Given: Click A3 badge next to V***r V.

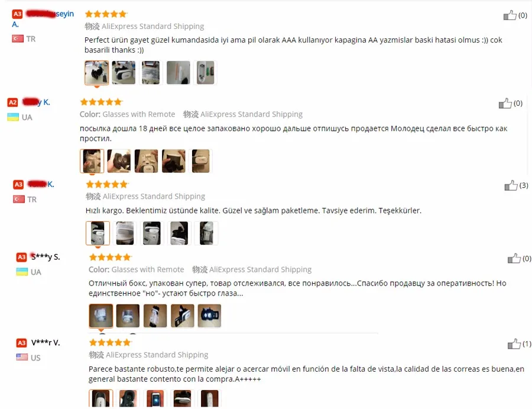Looking at the screenshot, I should (x=21, y=343).
